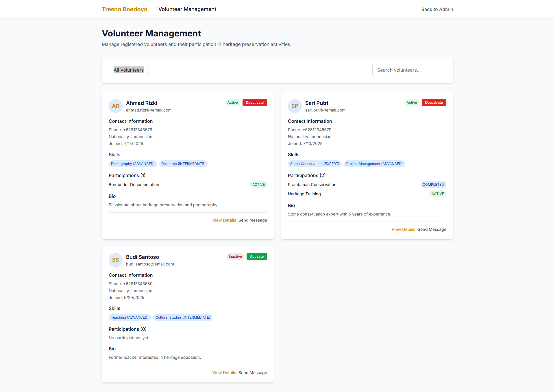
Task: Send Message to Budi Santoso
Action: pos(253,373)
